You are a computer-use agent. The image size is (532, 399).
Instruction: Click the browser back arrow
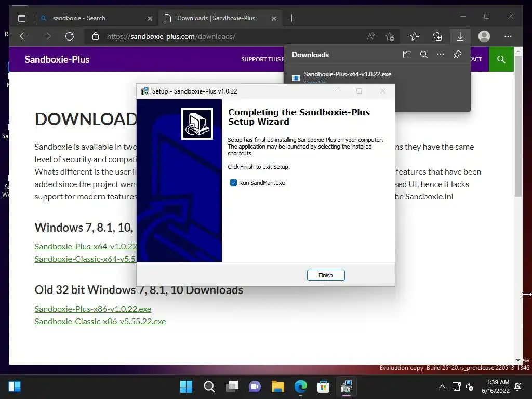(24, 36)
